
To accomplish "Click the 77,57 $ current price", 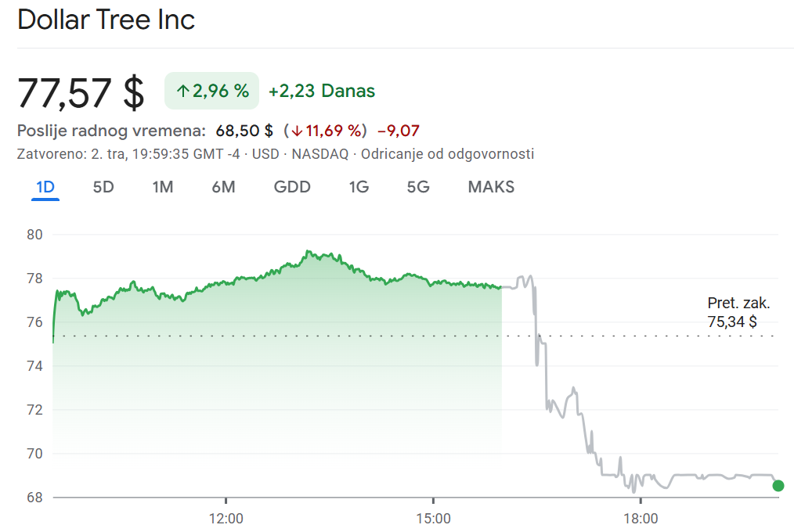I will pos(81,92).
